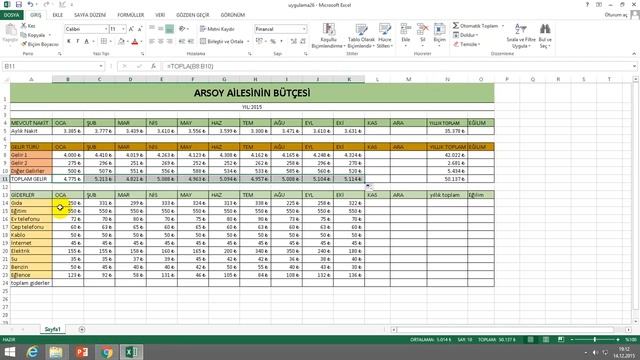Open Bul ve Seç binoculars
The width and height of the screenshot is (640, 360).
pyautogui.click(x=545, y=36)
